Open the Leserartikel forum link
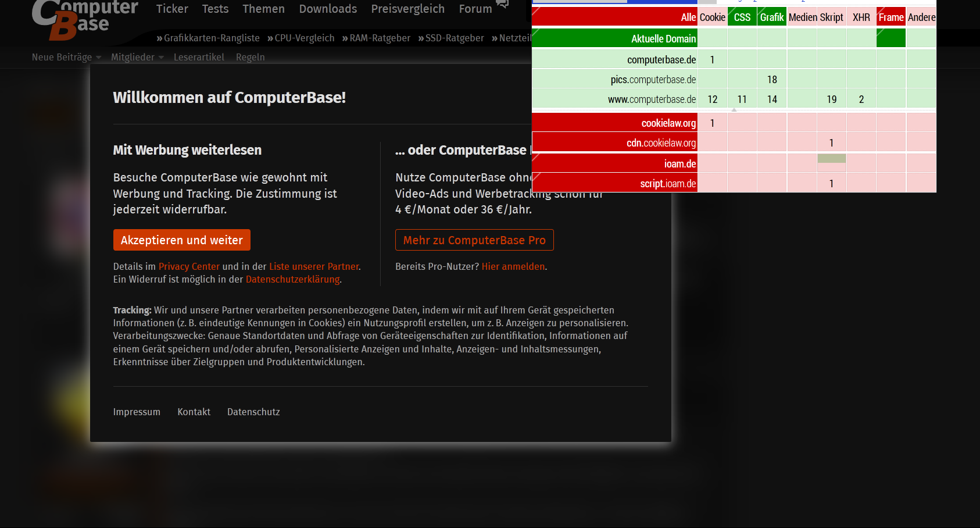The width and height of the screenshot is (980, 528). tap(199, 57)
